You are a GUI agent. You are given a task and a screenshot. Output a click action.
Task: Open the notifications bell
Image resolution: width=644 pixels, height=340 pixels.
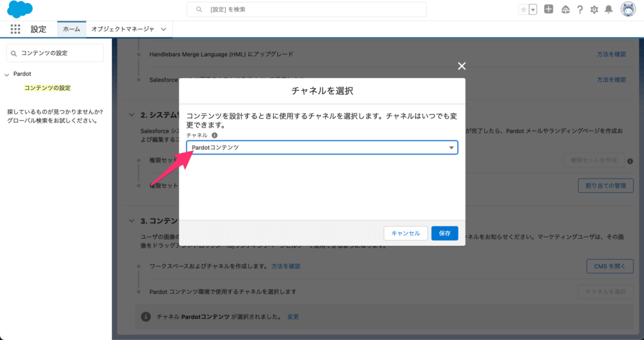(608, 9)
